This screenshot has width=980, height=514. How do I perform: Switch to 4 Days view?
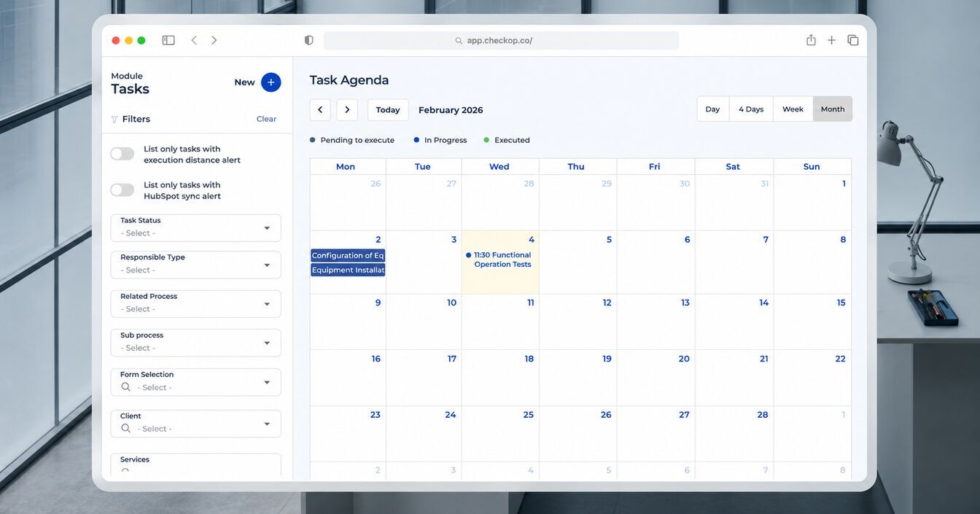(x=751, y=109)
